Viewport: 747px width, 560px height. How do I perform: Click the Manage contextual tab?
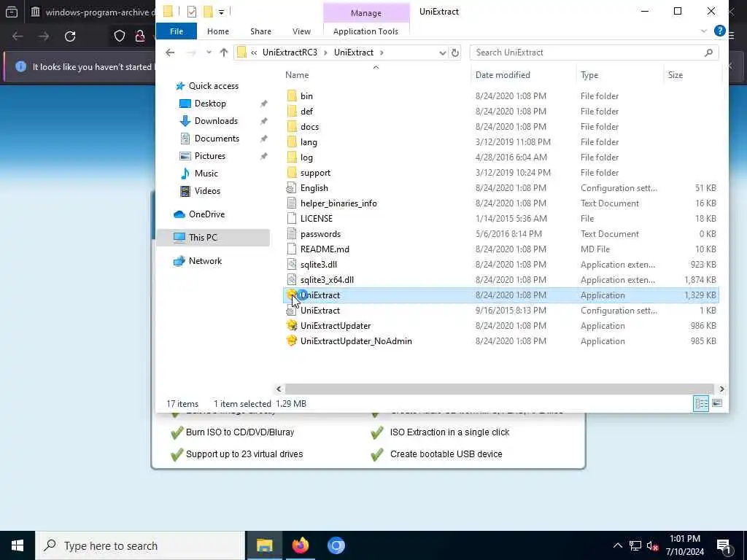coord(366,13)
